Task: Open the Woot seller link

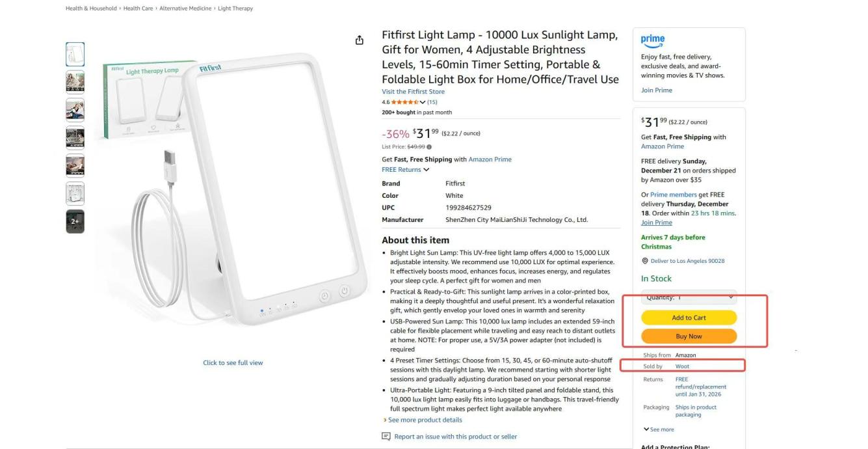Action: (682, 366)
